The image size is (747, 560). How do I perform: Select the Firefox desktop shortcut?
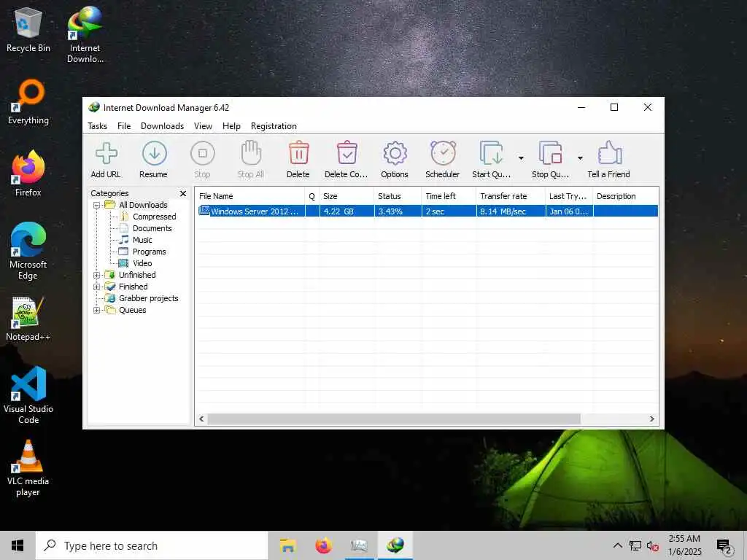(x=28, y=174)
